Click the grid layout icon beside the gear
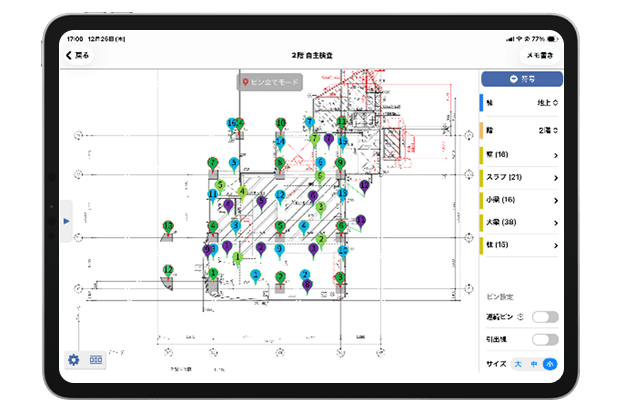 click(x=96, y=360)
